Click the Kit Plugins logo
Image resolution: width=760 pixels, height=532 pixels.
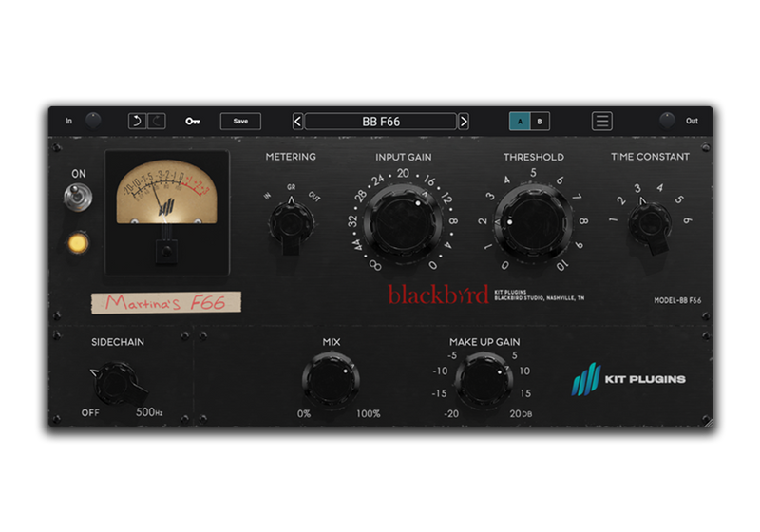tap(628, 379)
